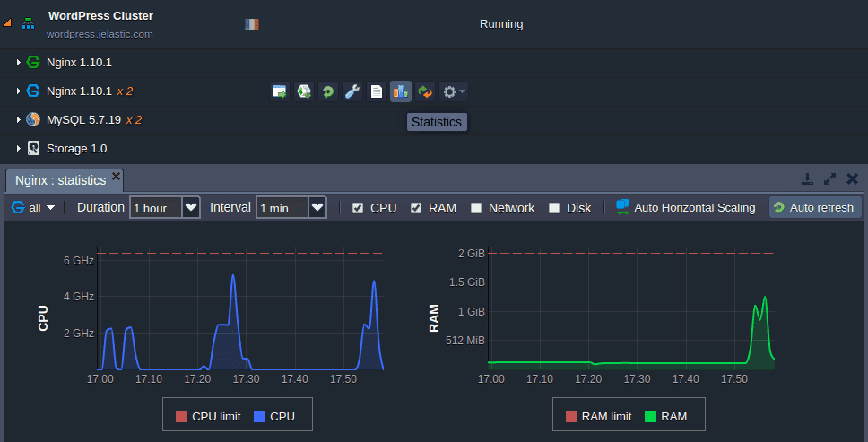Open the Interval dropdown arrow
Image resolution: width=868 pixels, height=442 pixels.
coord(317,207)
